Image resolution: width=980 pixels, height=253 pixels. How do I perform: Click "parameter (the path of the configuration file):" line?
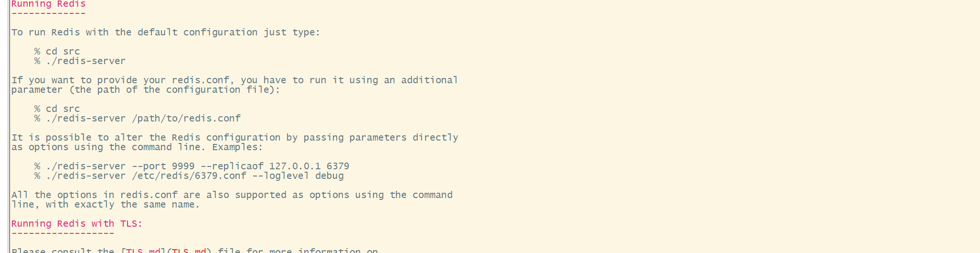[x=146, y=90]
